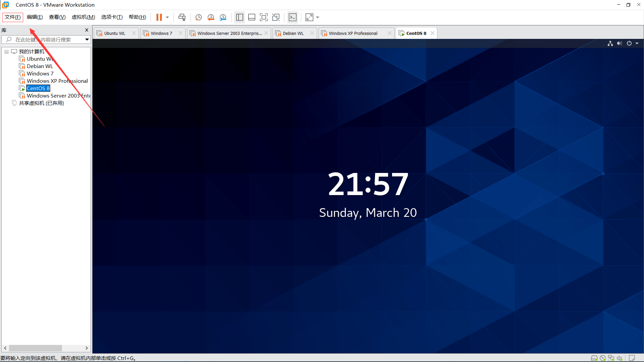The width and height of the screenshot is (644, 362).
Task: Click the hard disk status icon
Action: point(594,358)
